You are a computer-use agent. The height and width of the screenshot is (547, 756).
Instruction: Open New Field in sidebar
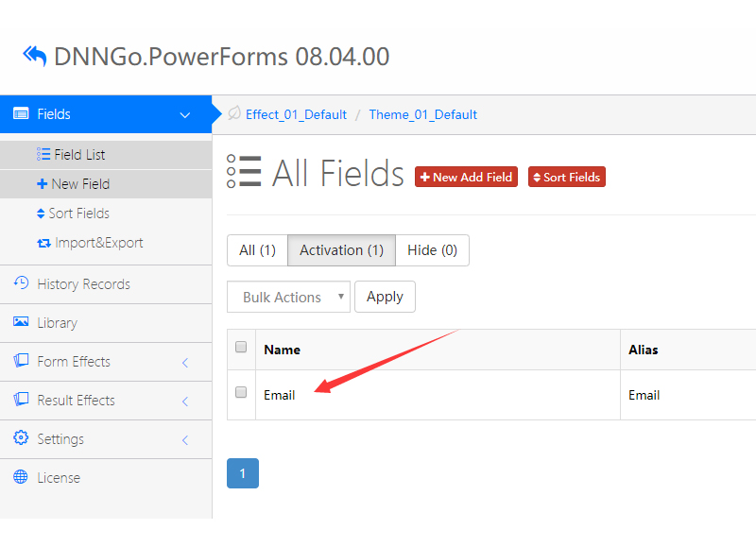coord(106,184)
